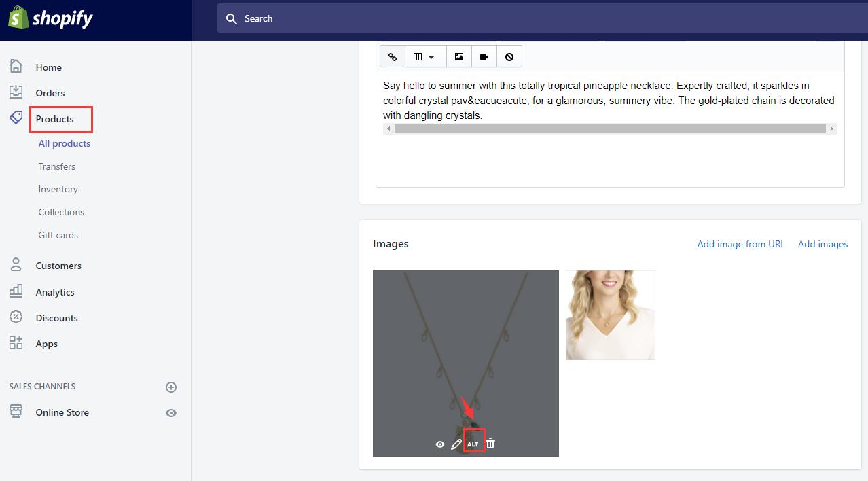Add a sales channel with the plus icon

170,387
